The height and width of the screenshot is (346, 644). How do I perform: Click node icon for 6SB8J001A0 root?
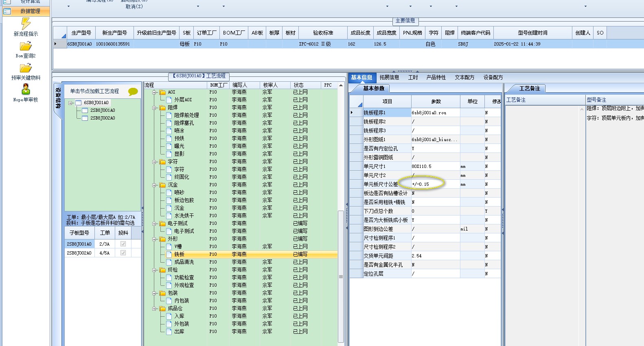[x=78, y=103]
